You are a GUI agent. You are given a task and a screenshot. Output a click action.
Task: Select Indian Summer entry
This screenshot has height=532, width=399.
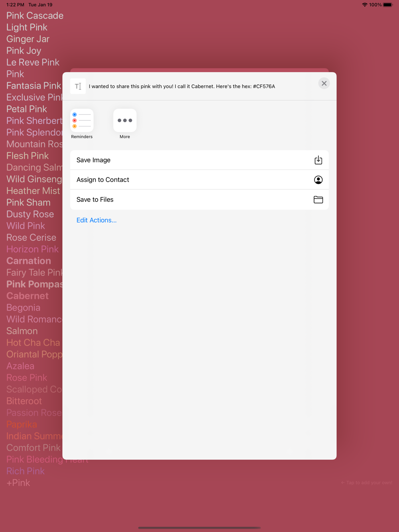(34, 435)
